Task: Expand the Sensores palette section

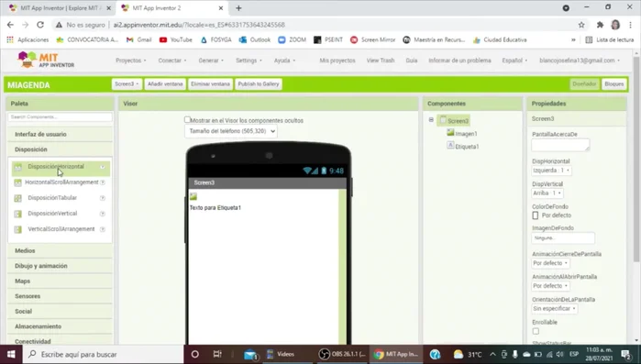Action: 60,296
